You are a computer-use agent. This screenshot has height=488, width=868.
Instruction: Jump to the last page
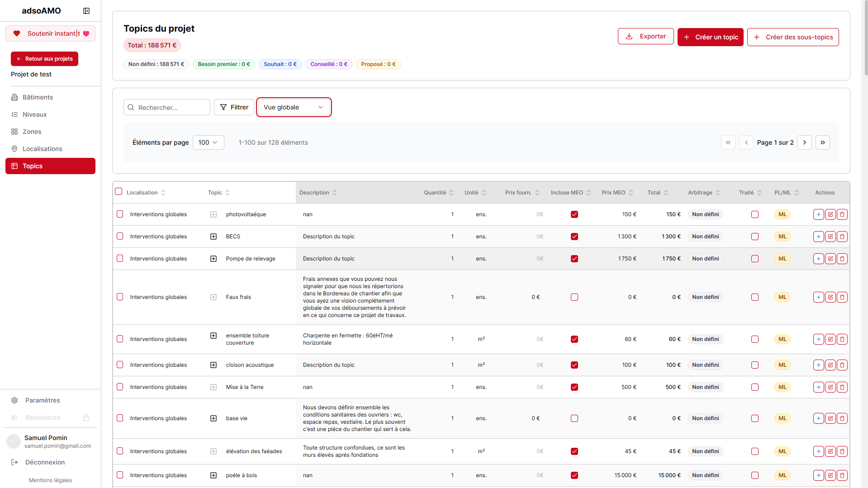(x=822, y=142)
